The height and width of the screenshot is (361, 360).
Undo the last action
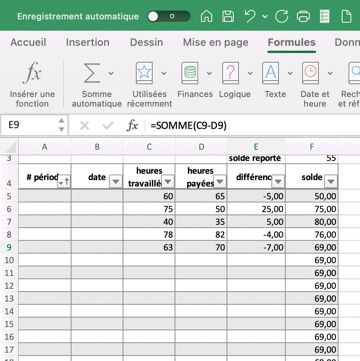click(x=250, y=16)
